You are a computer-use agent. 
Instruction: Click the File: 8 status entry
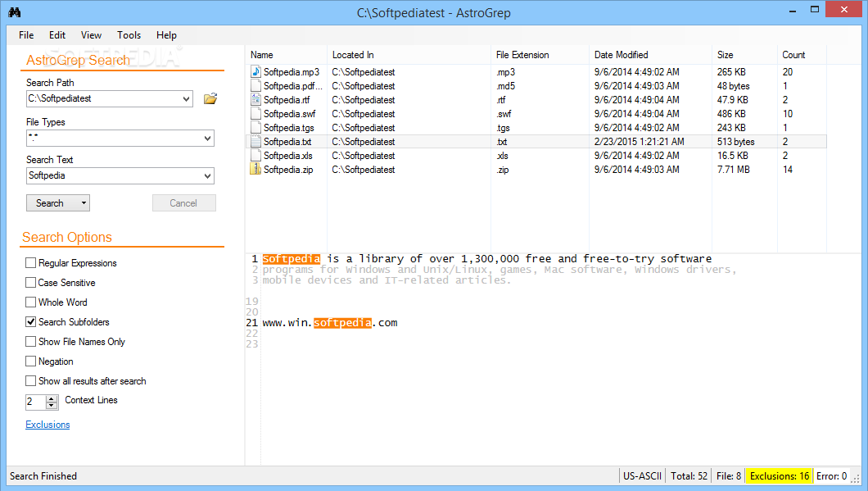[729, 476]
